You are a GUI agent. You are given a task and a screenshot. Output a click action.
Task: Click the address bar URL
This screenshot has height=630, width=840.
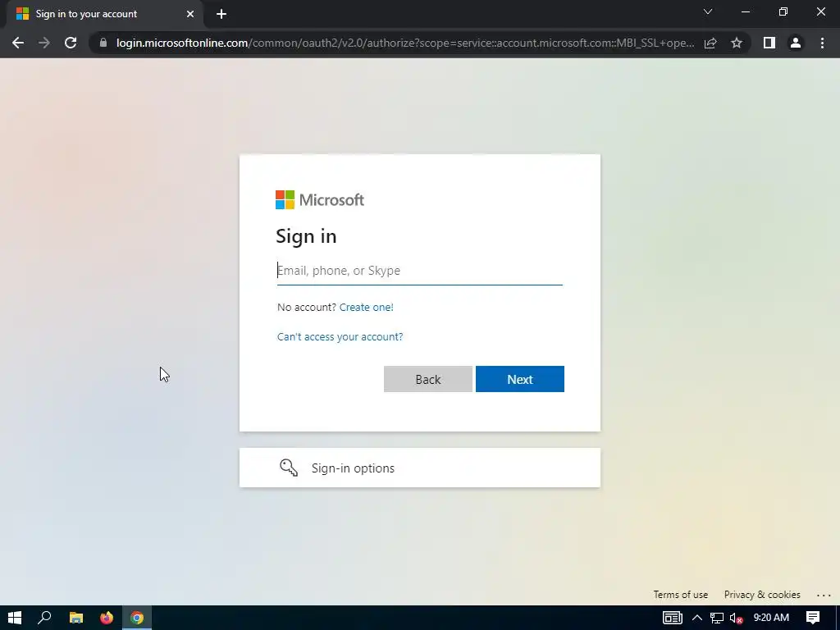pyautogui.click(x=405, y=43)
